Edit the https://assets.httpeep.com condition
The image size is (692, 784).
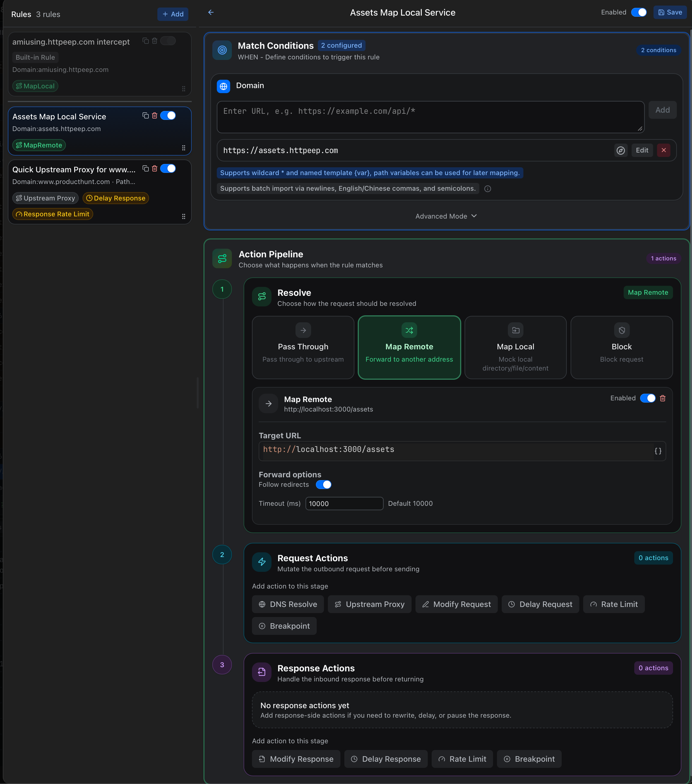click(642, 150)
